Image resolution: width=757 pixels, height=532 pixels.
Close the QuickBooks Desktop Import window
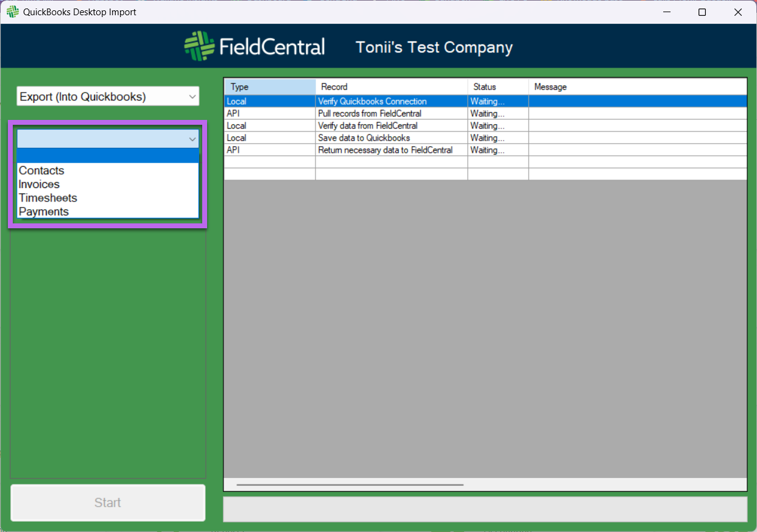pos(738,12)
